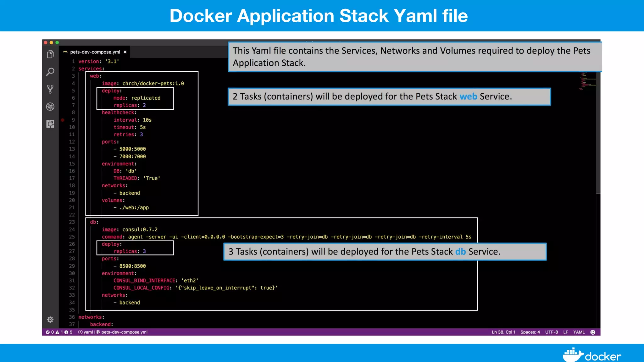The image size is (644, 362).
Task: Click errors and warnings status indicator
Action: coord(59,332)
